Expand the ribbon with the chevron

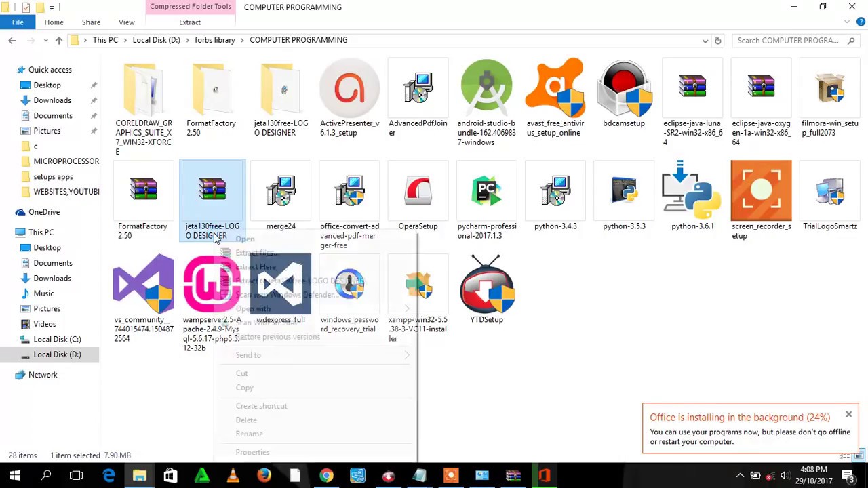[x=847, y=22]
